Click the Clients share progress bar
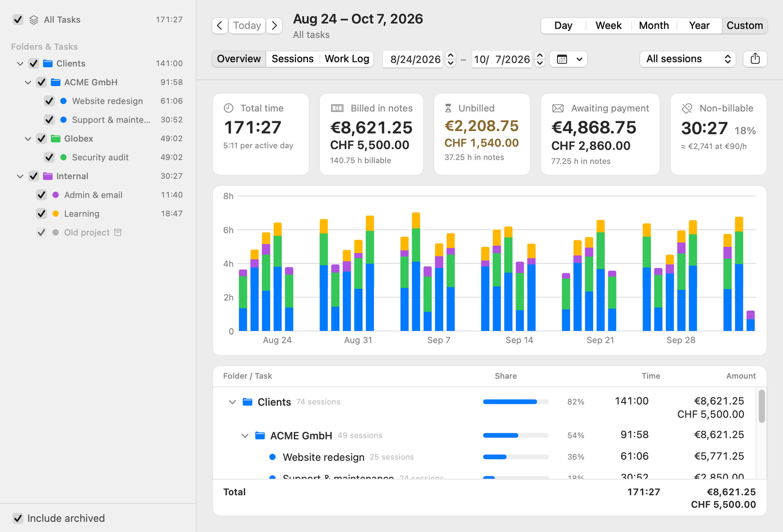 [516, 402]
